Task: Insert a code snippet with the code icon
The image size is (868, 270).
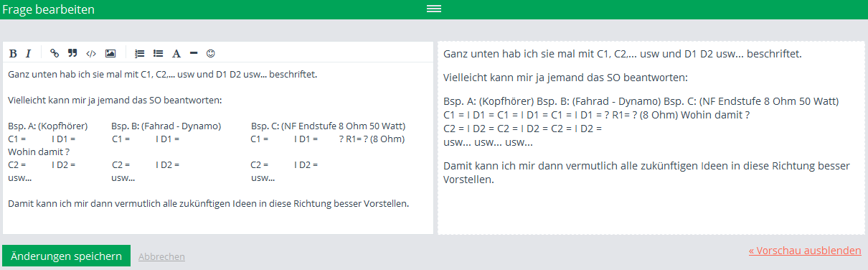Action: (x=91, y=53)
